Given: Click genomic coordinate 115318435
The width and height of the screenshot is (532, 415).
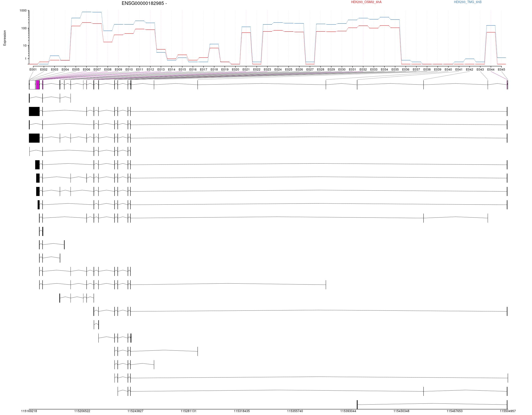Looking at the screenshot, I should pos(242,411).
